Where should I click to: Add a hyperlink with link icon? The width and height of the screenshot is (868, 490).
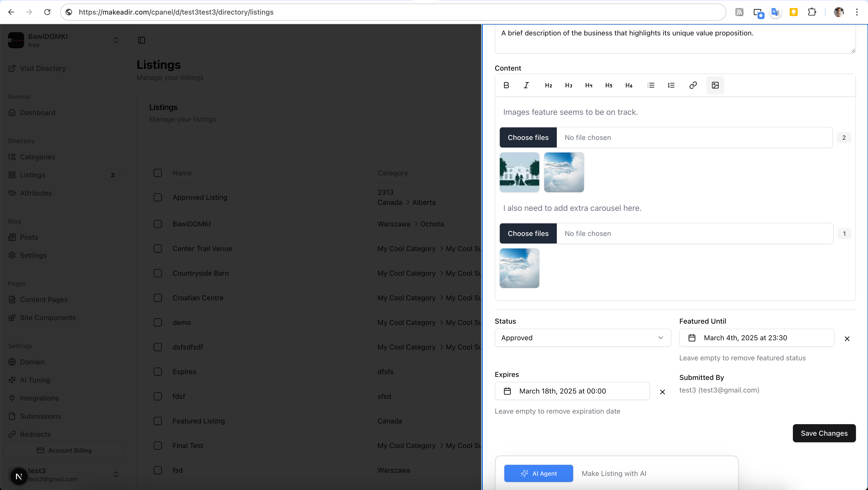coord(693,85)
